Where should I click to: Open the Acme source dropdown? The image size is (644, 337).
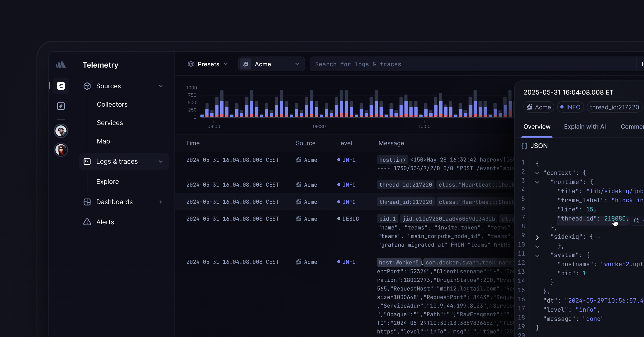click(272, 64)
